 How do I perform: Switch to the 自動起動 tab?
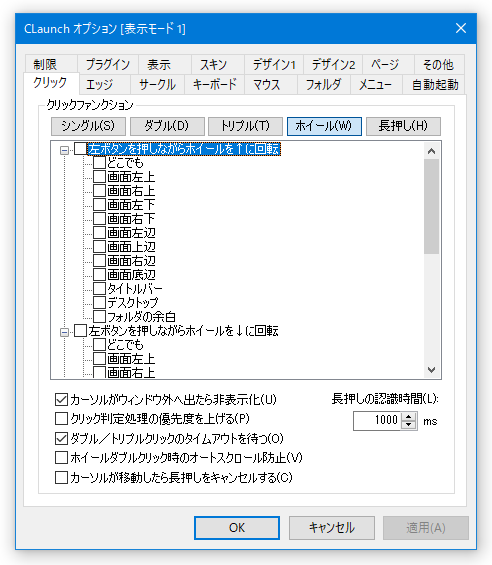click(434, 85)
